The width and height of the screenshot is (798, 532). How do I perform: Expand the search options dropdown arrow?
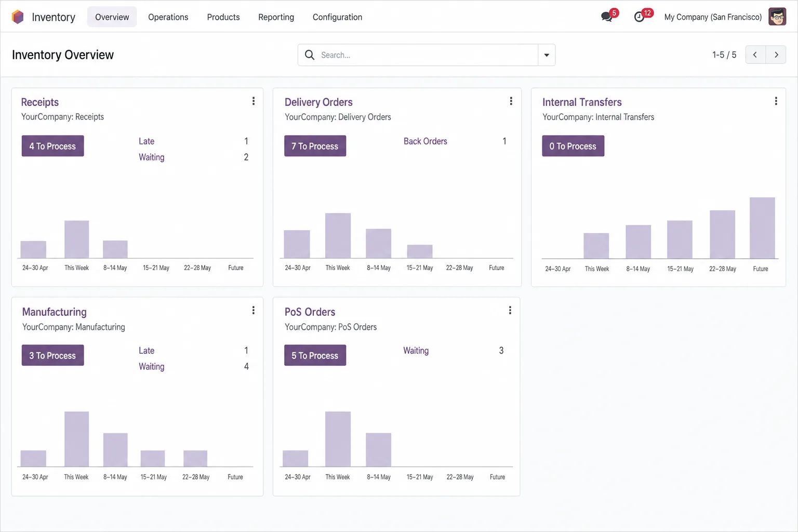[x=547, y=55]
